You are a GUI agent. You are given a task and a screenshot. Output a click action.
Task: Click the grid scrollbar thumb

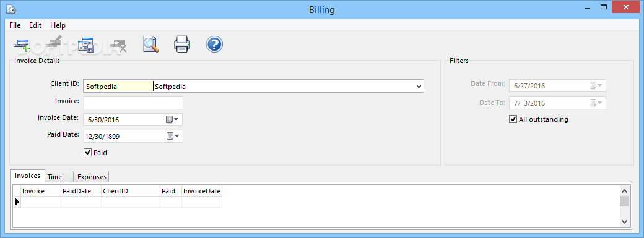(x=624, y=201)
